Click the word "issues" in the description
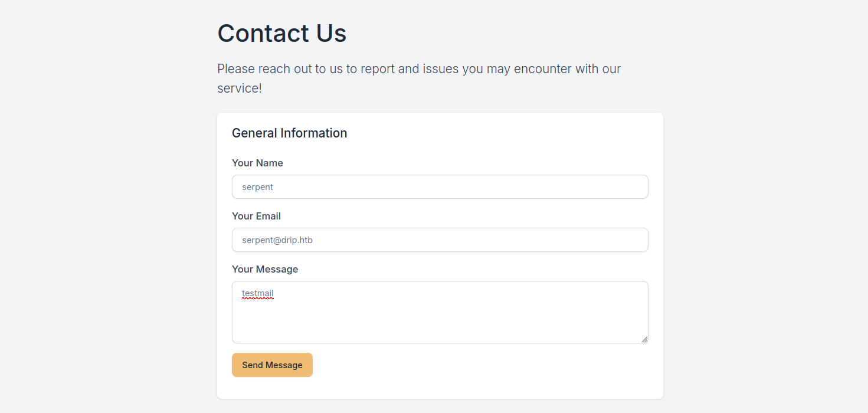The width and height of the screenshot is (868, 413). click(440, 69)
